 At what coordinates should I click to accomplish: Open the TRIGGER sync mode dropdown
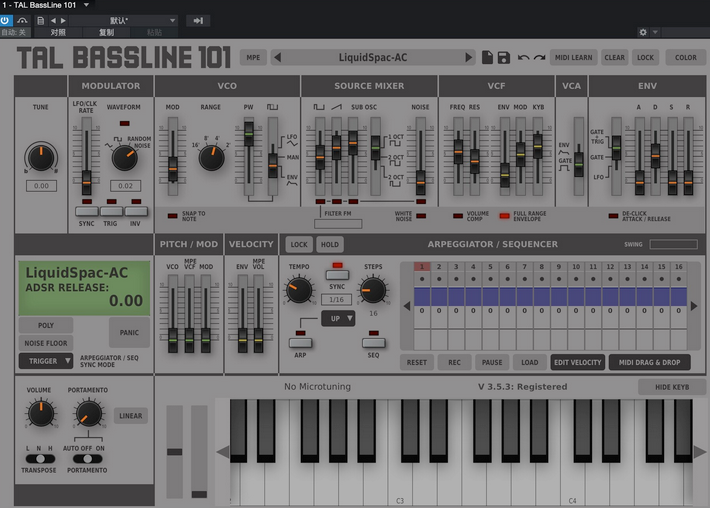pos(46,361)
